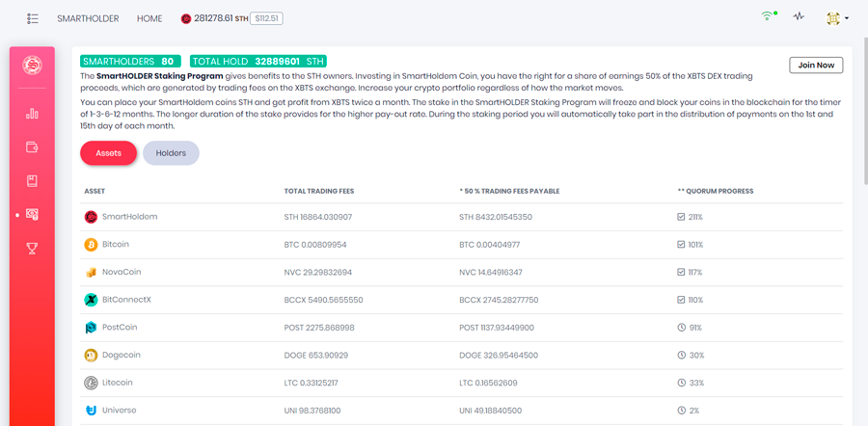
Task: Click the 281278.61 STH balance
Action: point(221,19)
